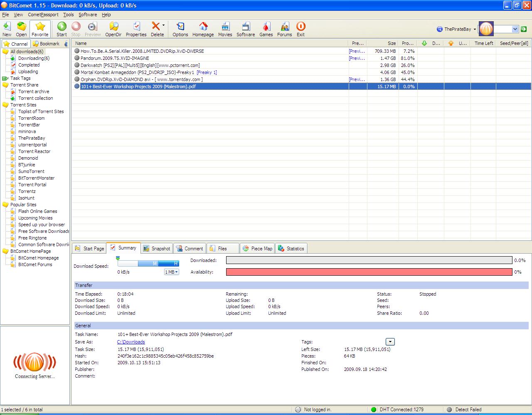
Task: Open the File menu
Action: [5, 15]
